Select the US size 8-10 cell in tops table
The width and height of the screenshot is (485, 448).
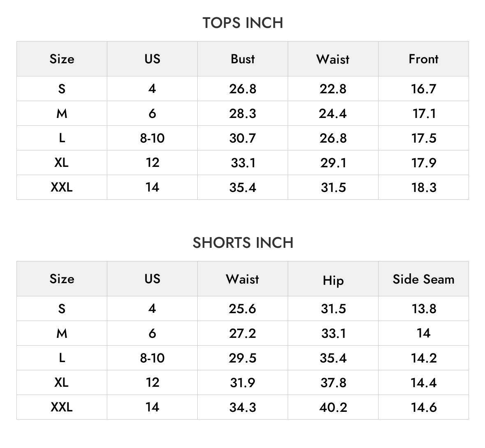point(152,138)
